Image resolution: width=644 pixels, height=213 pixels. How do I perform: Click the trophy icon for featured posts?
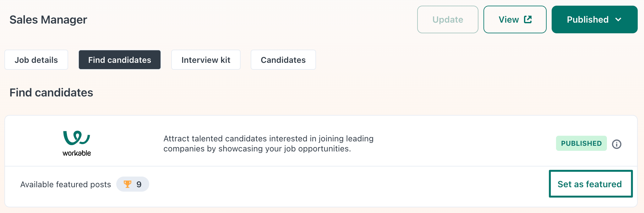128,184
